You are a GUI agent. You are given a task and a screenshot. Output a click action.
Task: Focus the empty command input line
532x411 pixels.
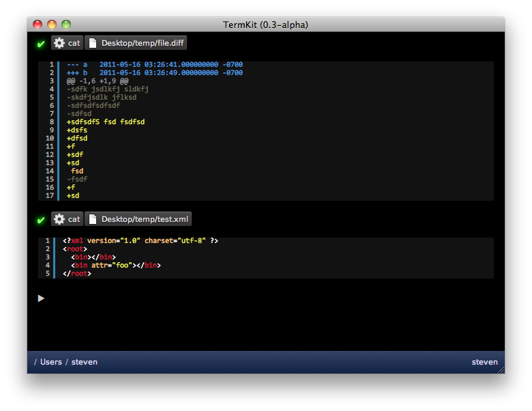266,298
